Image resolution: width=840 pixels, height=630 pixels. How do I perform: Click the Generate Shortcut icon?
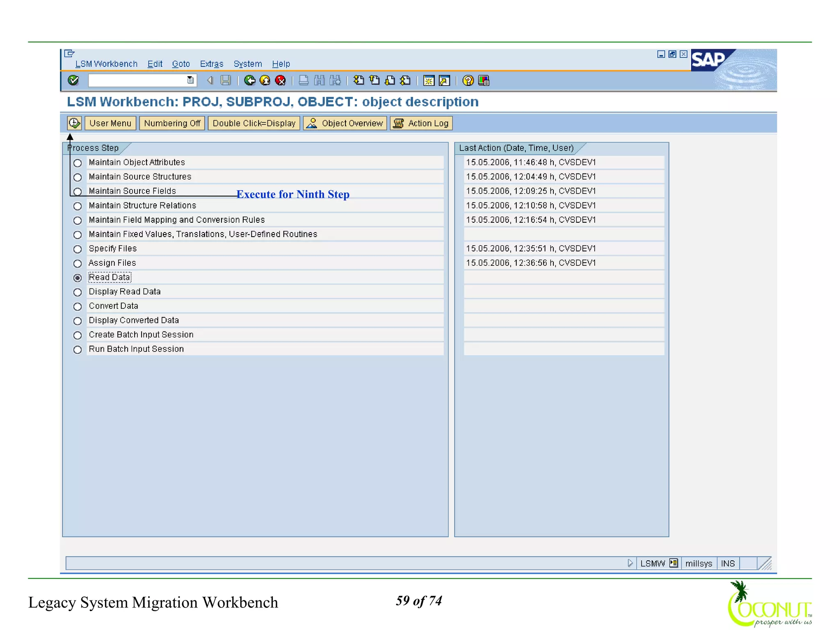tap(445, 80)
